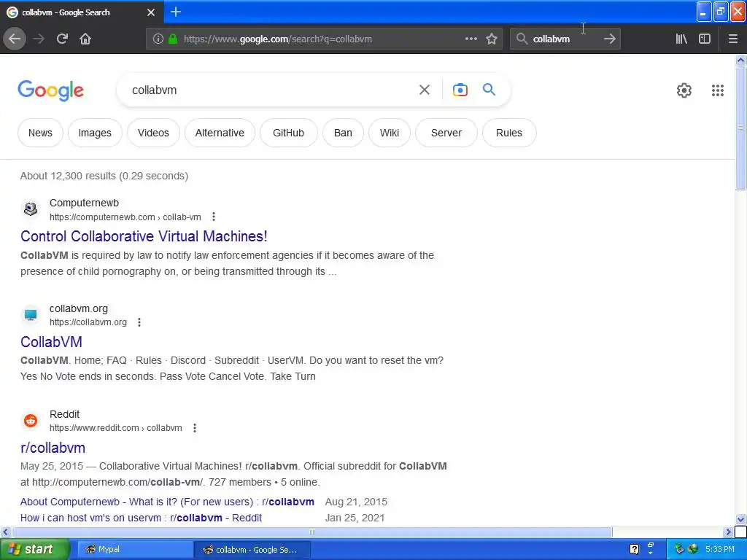Switch to the Mypal taskbar window
The image size is (747, 560).
pos(135,550)
